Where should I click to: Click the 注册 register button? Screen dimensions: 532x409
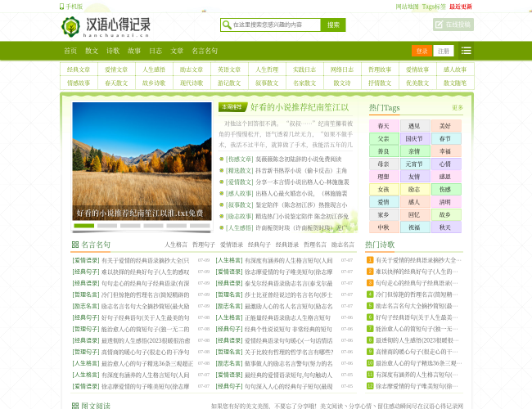click(443, 51)
